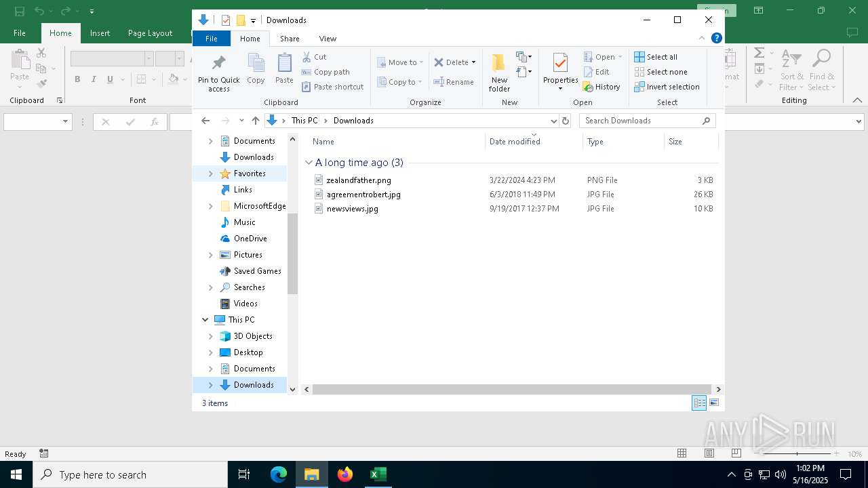Image resolution: width=868 pixels, height=488 pixels.
Task: Click the Refresh button beside address bar
Action: 566,121
